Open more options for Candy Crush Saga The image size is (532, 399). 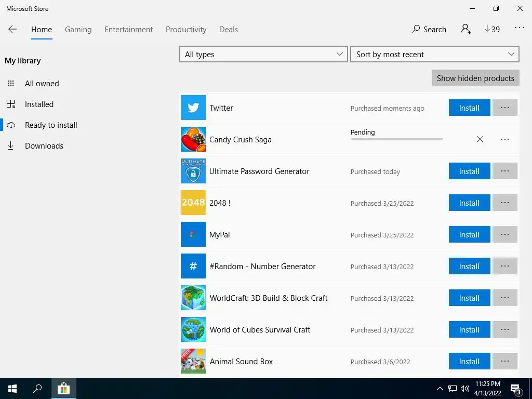[505, 139]
